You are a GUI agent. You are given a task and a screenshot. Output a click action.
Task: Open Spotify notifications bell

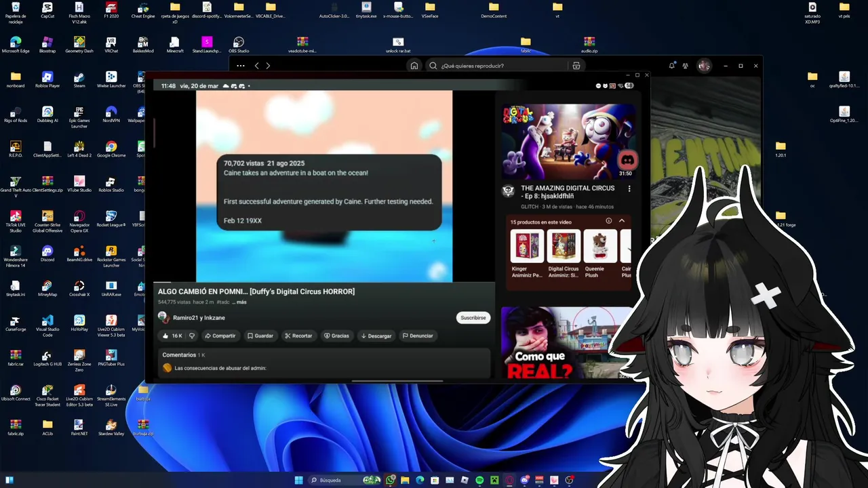coord(671,66)
